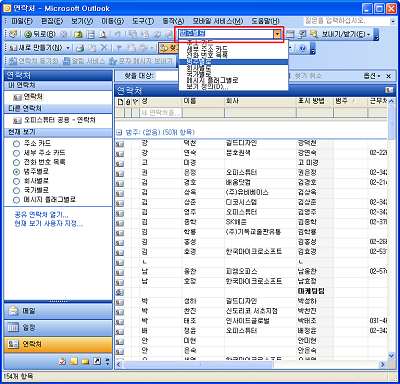Click the 회사 column header
The width and height of the screenshot is (400, 384).
260,102
